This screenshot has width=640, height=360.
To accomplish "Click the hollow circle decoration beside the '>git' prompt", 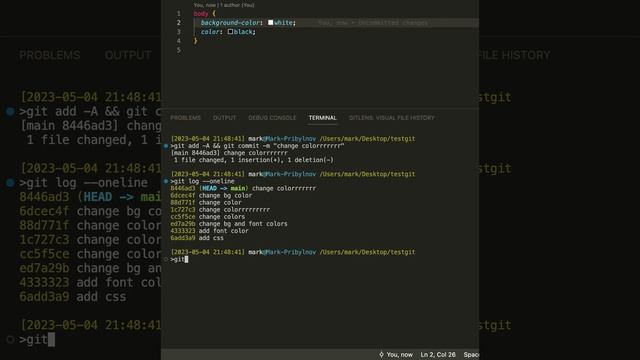I will (166, 259).
